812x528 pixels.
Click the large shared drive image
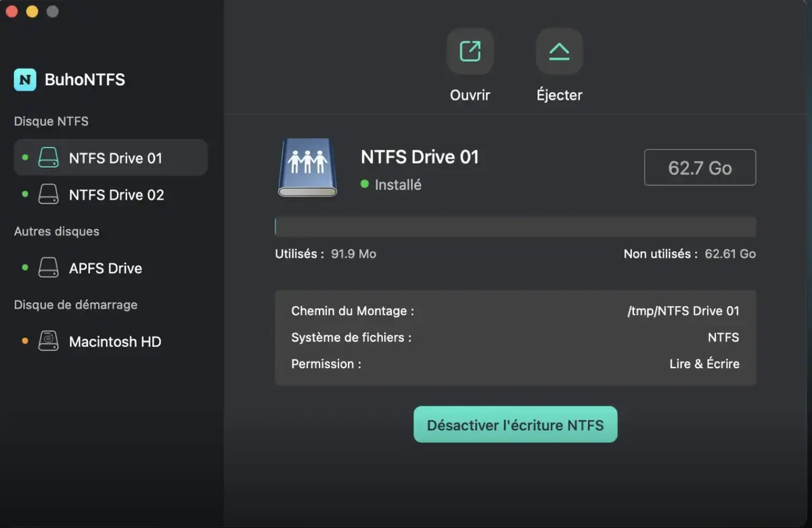pos(308,169)
